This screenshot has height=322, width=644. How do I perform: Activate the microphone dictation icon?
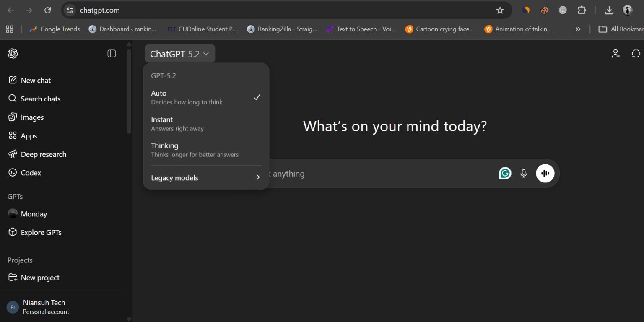pyautogui.click(x=523, y=173)
